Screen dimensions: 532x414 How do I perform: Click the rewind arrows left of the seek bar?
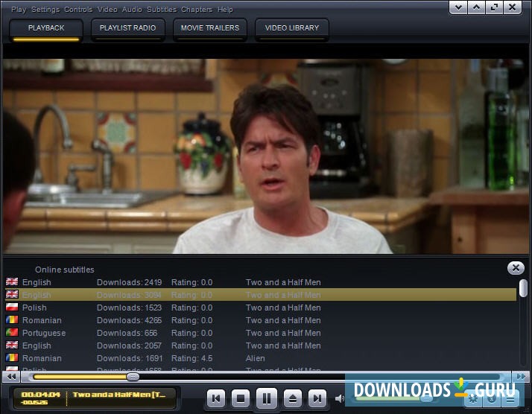(x=11, y=376)
